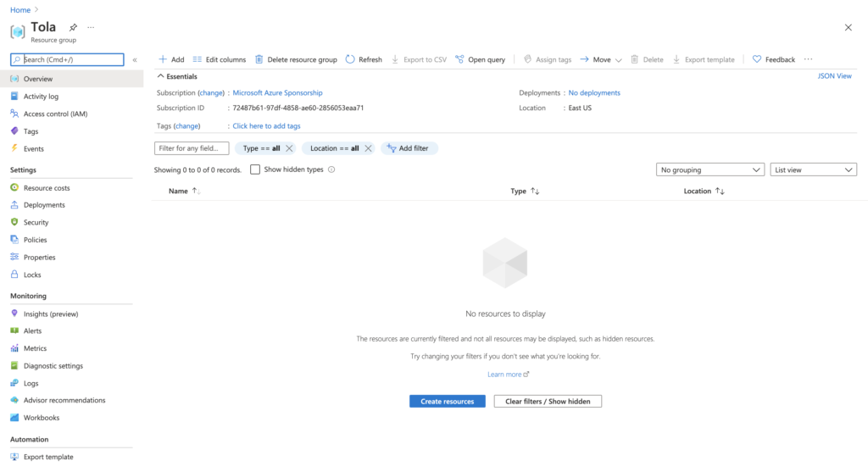The width and height of the screenshot is (868, 472).
Task: Remove the Location == all filter
Action: [x=368, y=148]
